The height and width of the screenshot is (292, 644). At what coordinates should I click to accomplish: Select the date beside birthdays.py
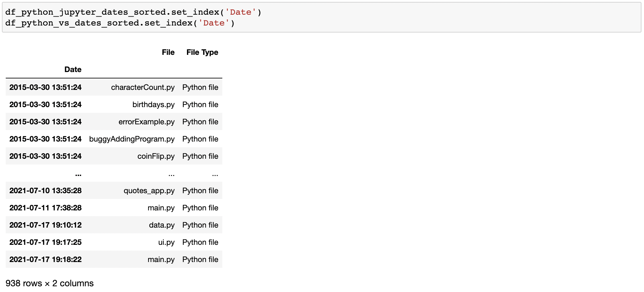coord(46,105)
